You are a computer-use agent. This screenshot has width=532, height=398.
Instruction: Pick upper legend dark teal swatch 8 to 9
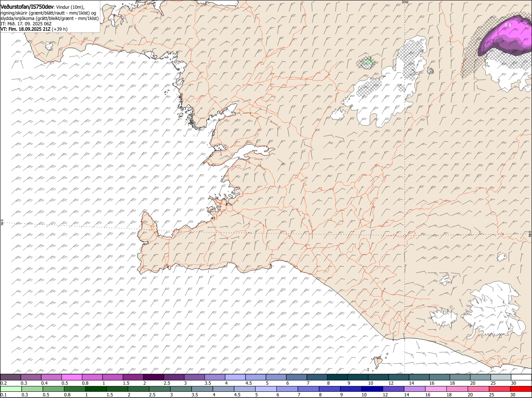[x=338, y=377]
